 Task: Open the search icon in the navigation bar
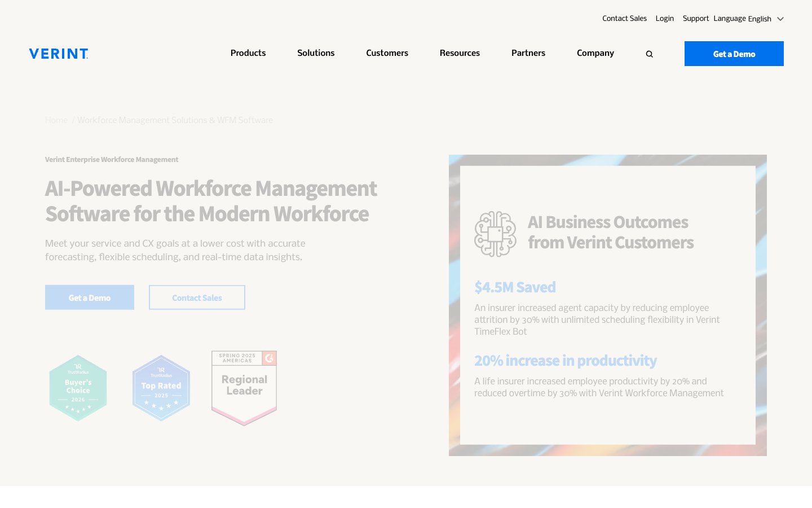click(649, 53)
